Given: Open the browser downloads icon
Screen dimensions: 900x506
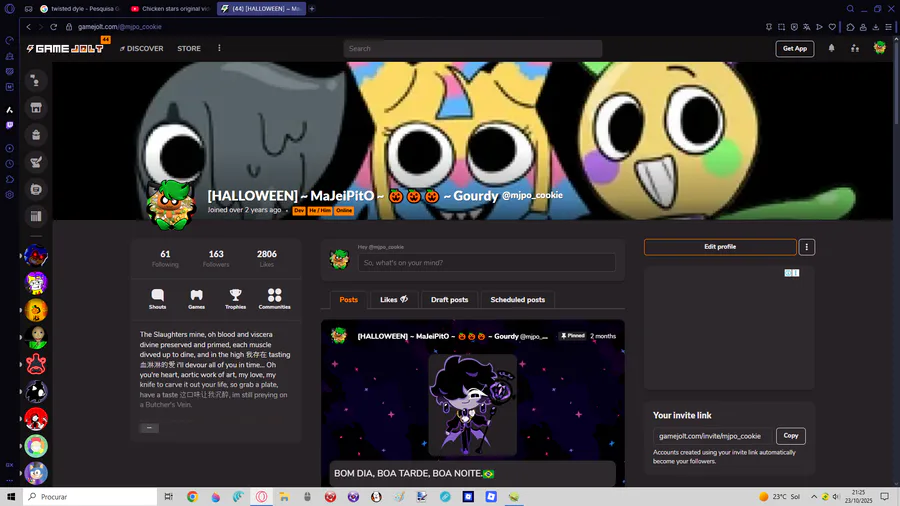Looking at the screenshot, I should [876, 27].
